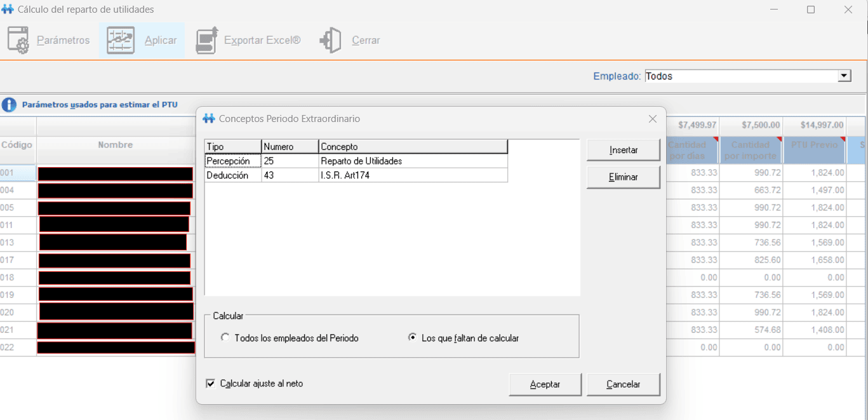The height and width of the screenshot is (420, 868).
Task: Click the Exportar Excel icon
Action: 207,40
